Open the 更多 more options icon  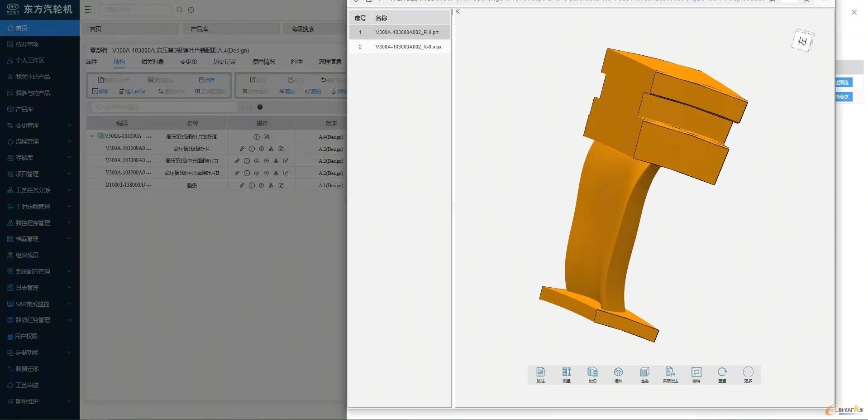coord(748,375)
